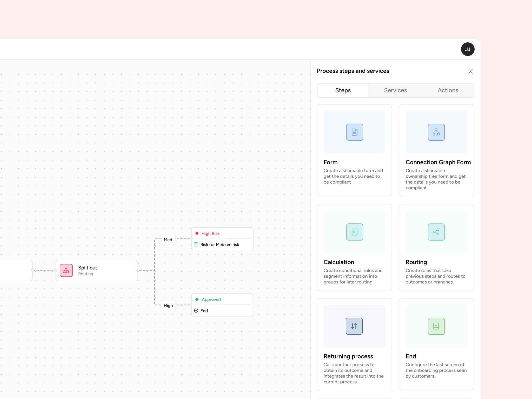The height and width of the screenshot is (399, 532).
Task: Click the Connection Graph Form hierarchy icon
Action: (x=436, y=132)
